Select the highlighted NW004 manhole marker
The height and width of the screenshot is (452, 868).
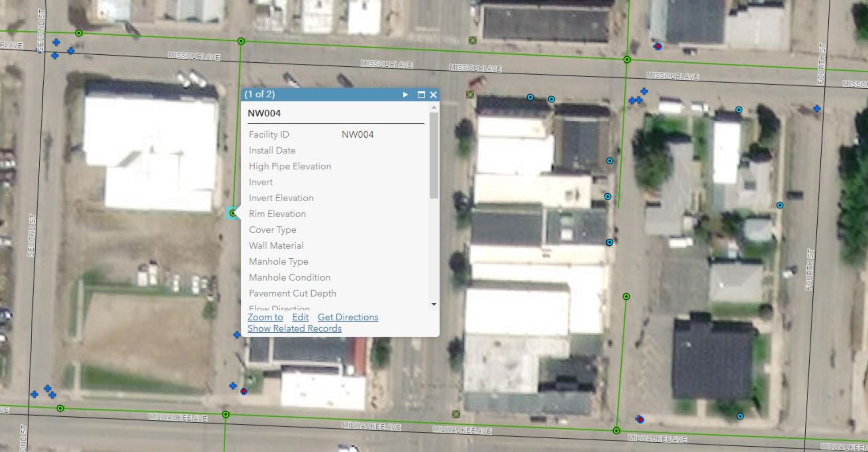pyautogui.click(x=233, y=213)
